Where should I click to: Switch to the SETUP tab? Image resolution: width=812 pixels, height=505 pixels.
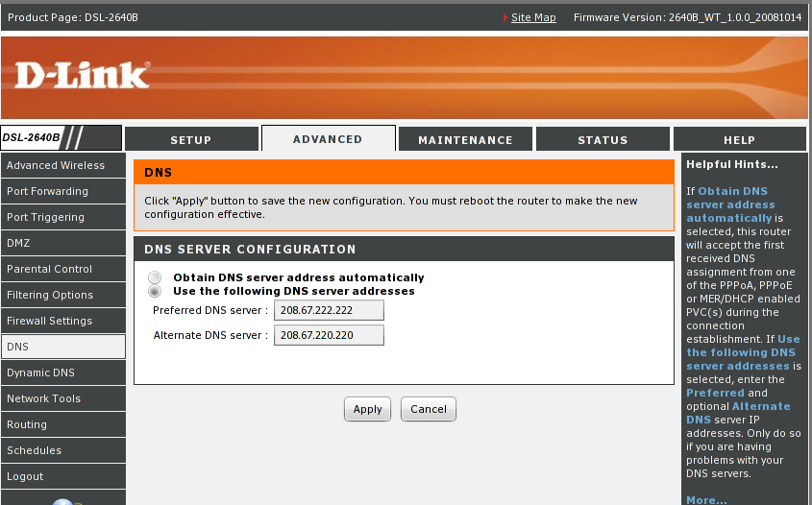coord(191,140)
